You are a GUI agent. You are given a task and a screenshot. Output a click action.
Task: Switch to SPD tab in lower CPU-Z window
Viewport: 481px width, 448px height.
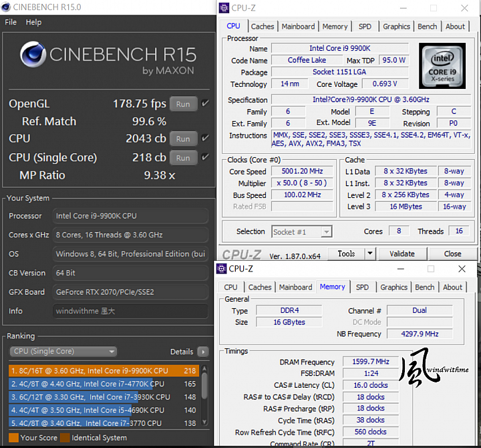(362, 287)
